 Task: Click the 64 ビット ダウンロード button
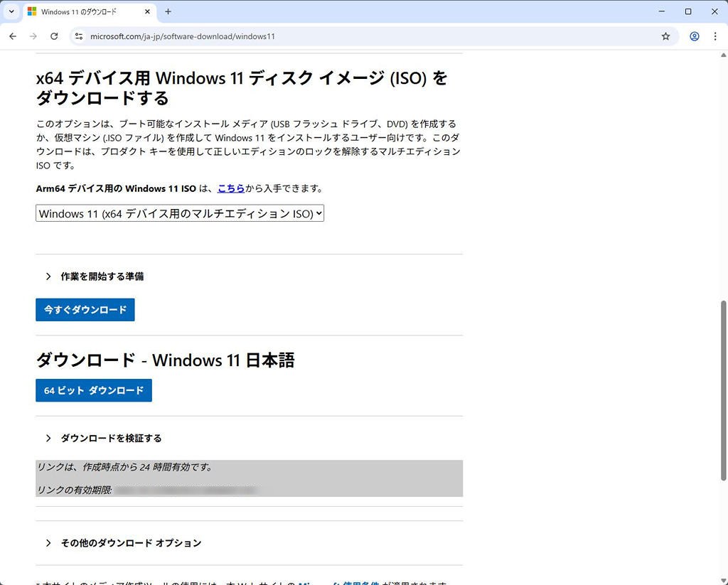pos(94,390)
